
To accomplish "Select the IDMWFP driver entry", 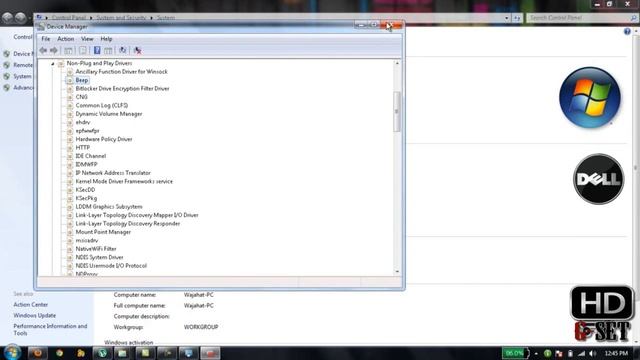I will coord(87,164).
